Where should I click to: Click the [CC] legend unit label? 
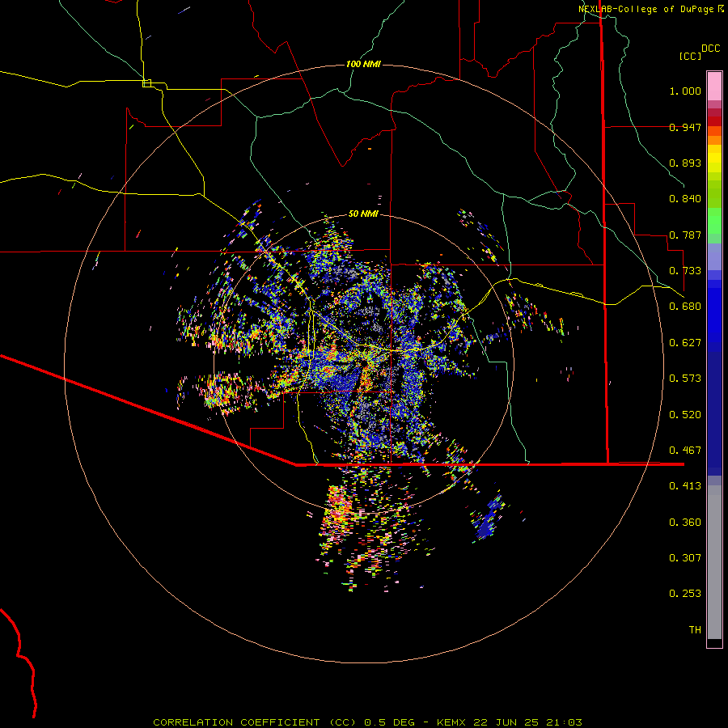point(690,56)
